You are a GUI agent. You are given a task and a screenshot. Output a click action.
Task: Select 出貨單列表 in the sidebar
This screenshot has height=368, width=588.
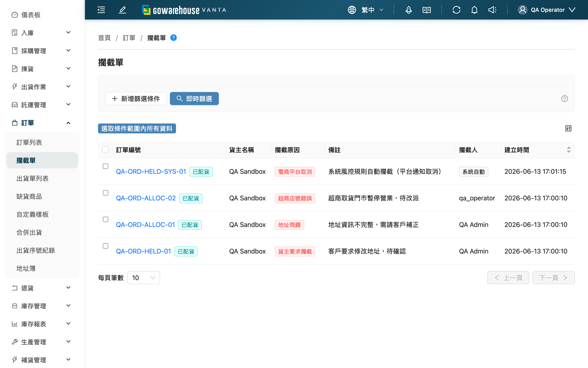pos(42,178)
